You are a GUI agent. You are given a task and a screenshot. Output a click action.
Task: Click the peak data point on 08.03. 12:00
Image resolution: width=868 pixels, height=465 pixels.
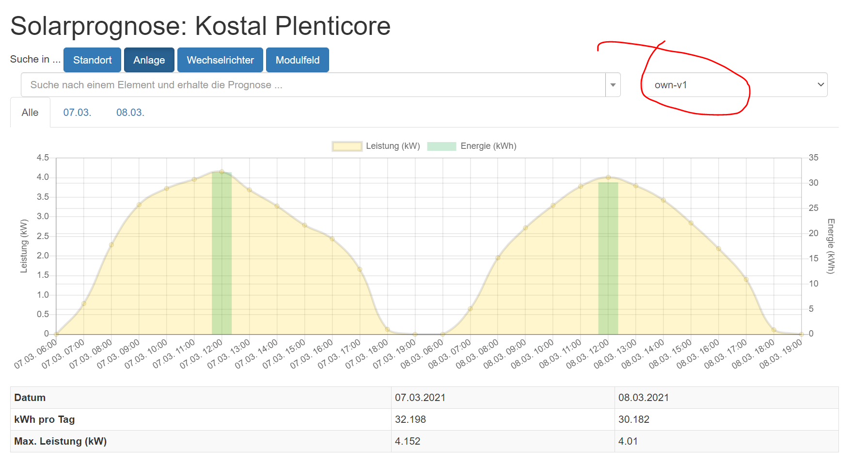coord(608,177)
